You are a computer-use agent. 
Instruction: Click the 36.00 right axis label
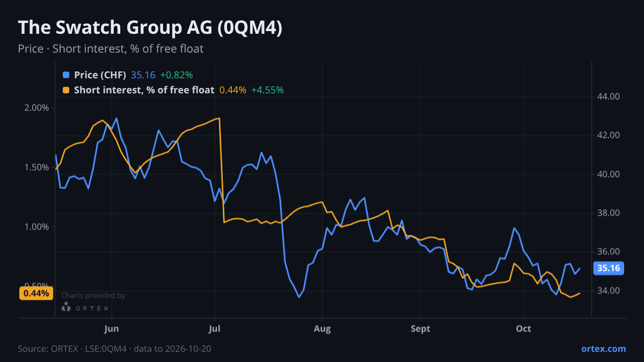(x=609, y=252)
